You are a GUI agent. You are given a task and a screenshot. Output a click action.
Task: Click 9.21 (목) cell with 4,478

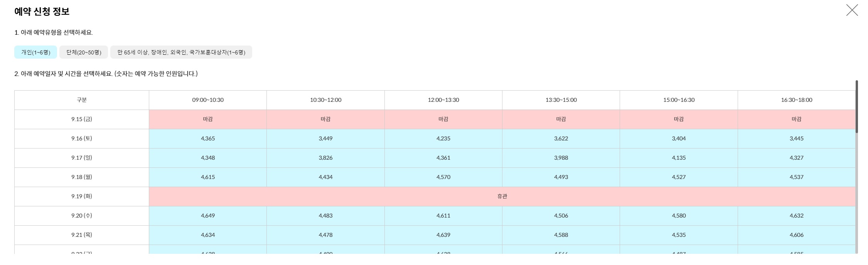coord(325,235)
